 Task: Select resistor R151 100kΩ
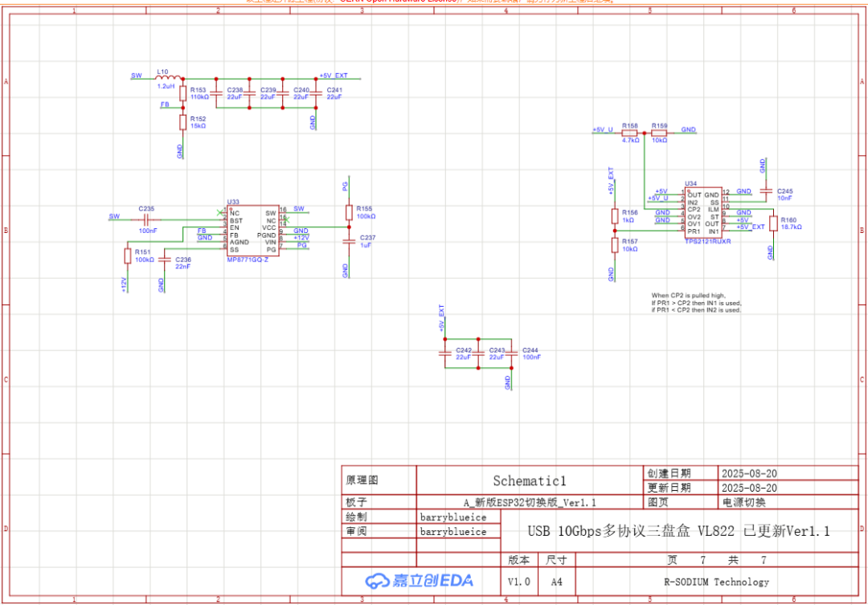pos(128,255)
